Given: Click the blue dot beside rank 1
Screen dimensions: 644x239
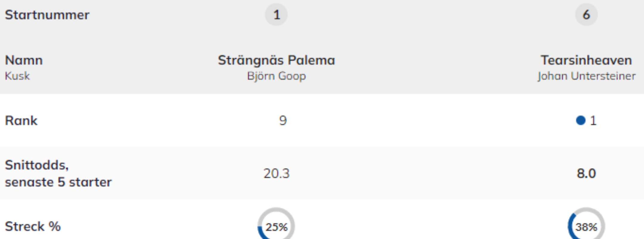Looking at the screenshot, I should pos(580,120).
